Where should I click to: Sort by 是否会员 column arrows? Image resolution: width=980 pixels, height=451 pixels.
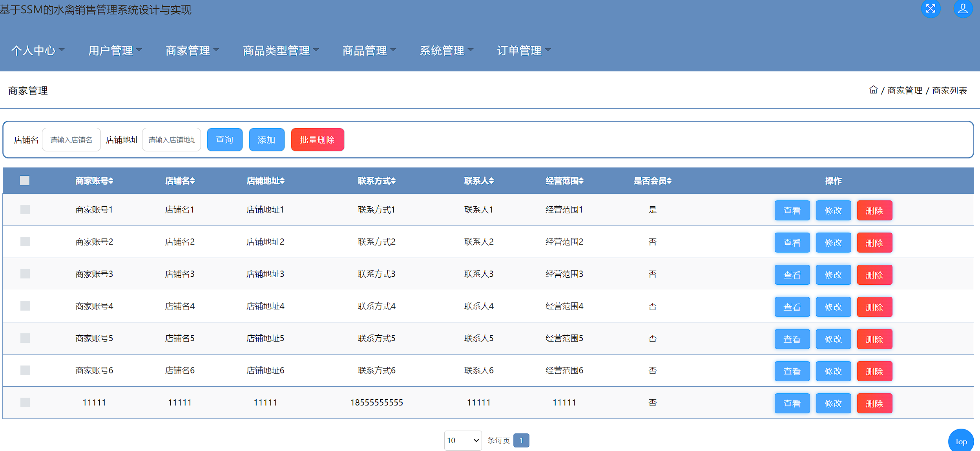coord(669,181)
